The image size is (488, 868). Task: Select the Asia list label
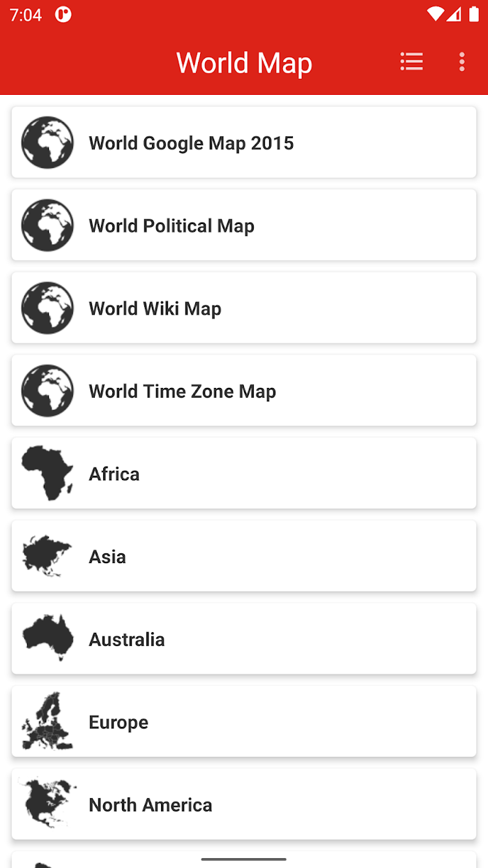tap(107, 557)
